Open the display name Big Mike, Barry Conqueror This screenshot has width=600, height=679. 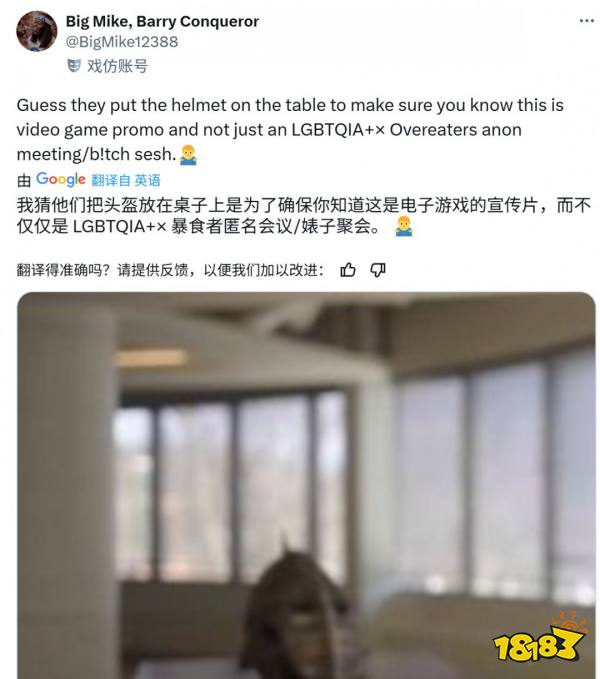pyautogui.click(x=162, y=21)
